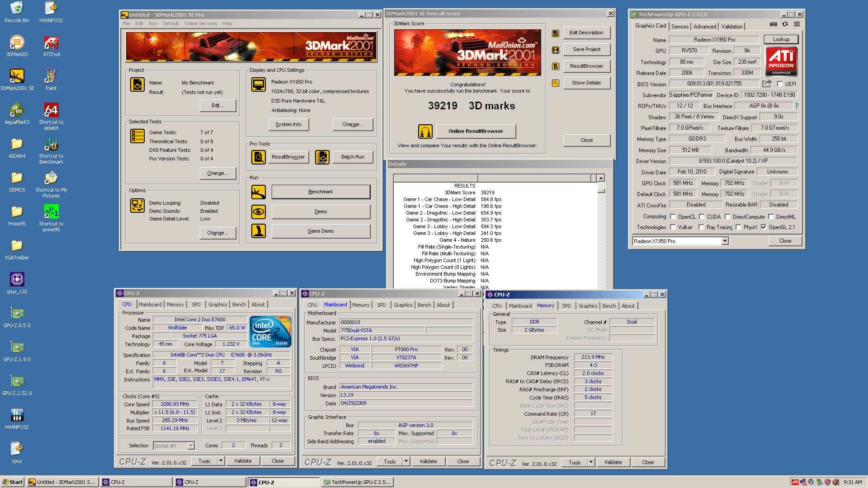This screenshot has height=488, width=868.
Task: Open the GPU-Z hamburger menu icon
Action: 797,24
